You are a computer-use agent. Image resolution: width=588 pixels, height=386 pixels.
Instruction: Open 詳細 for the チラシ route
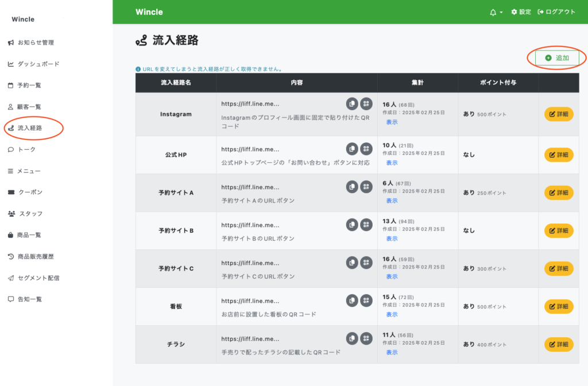click(559, 344)
